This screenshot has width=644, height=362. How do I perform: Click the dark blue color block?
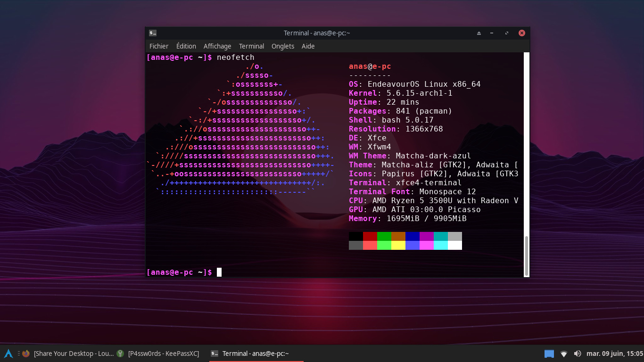(x=413, y=236)
